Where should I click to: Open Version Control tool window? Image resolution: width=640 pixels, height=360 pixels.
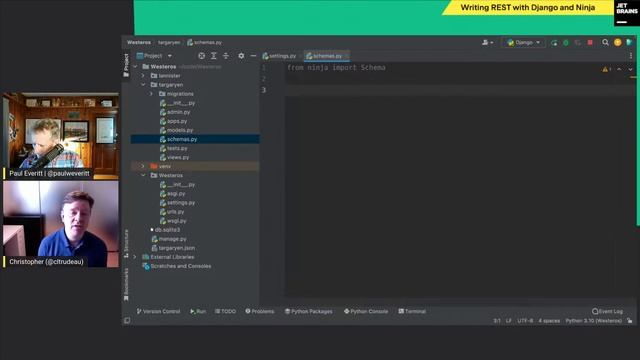[x=158, y=311]
